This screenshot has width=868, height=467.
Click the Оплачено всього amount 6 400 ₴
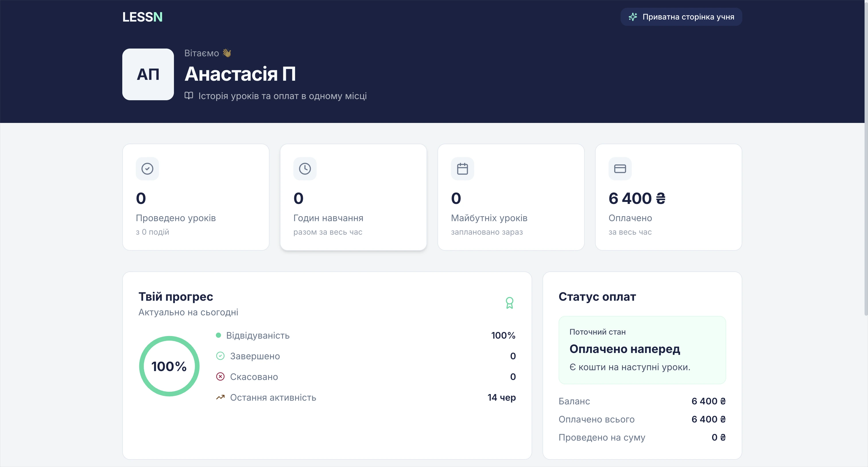pyautogui.click(x=709, y=419)
